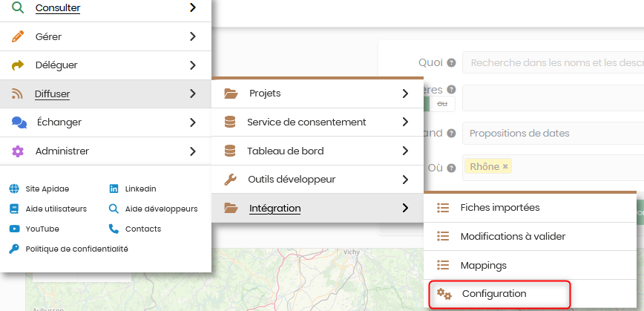The width and height of the screenshot is (644, 311).
Task: Expand the Échanger menu chevron
Action: (193, 122)
